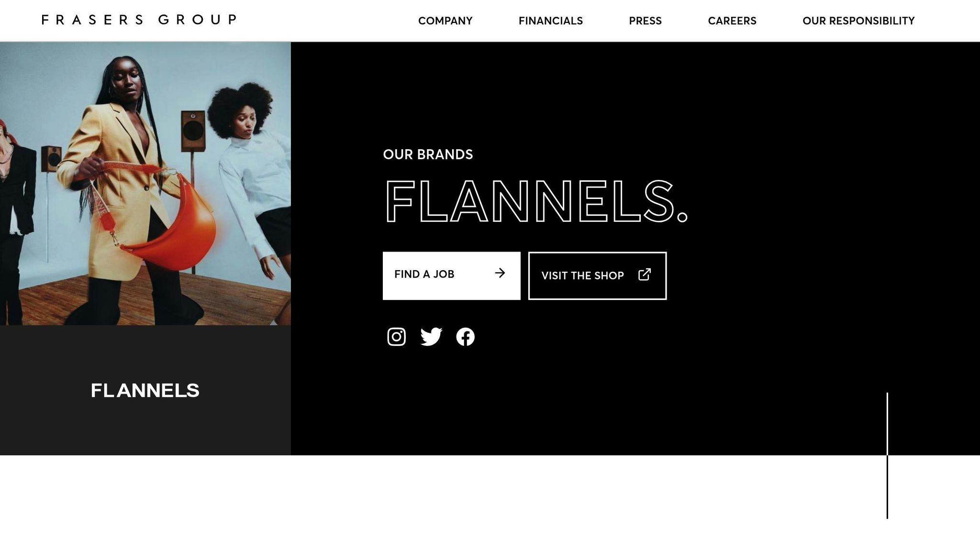This screenshot has height=551, width=980.
Task: Click the arrow icon inside Find a Job
Action: tap(500, 273)
